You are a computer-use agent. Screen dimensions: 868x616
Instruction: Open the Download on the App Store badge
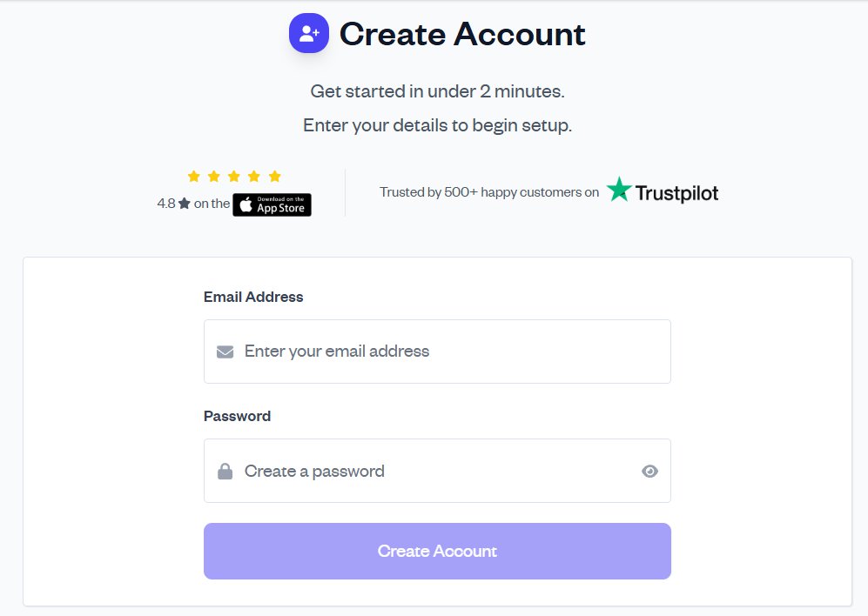273,205
